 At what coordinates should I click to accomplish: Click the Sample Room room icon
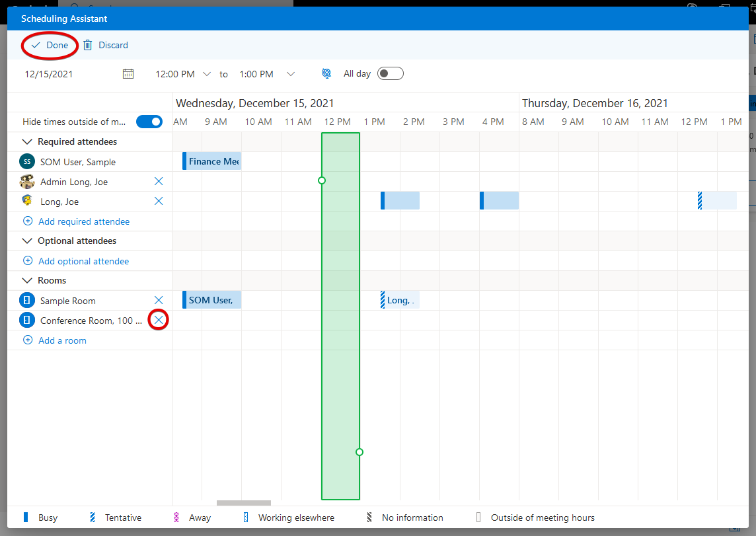[27, 300]
